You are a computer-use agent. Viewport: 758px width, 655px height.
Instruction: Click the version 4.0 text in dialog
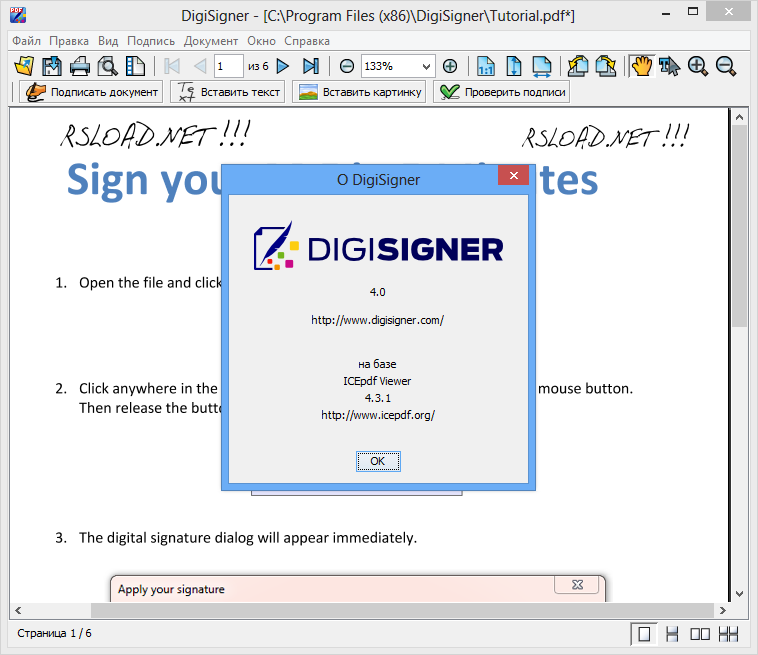378,292
